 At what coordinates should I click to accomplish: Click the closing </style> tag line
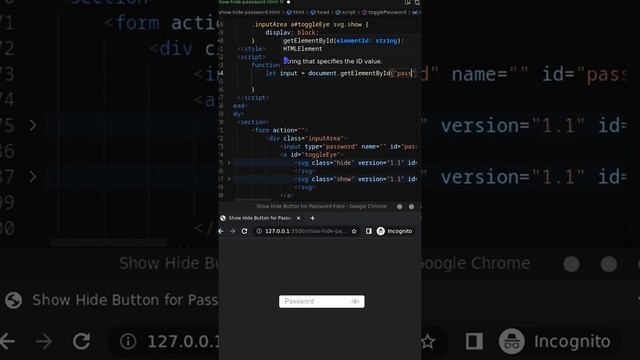click(x=251, y=49)
